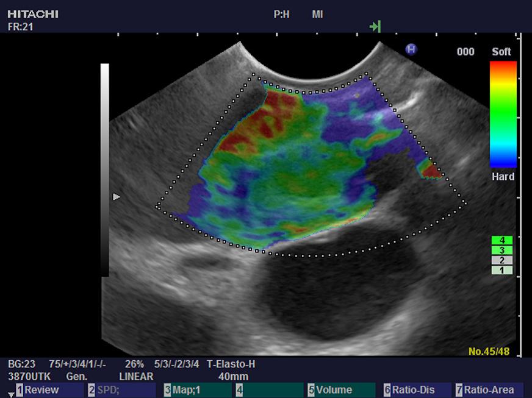The height and width of the screenshot is (398, 532).
Task: Select 6 Ratio-Dis measurement
Action: [417, 390]
